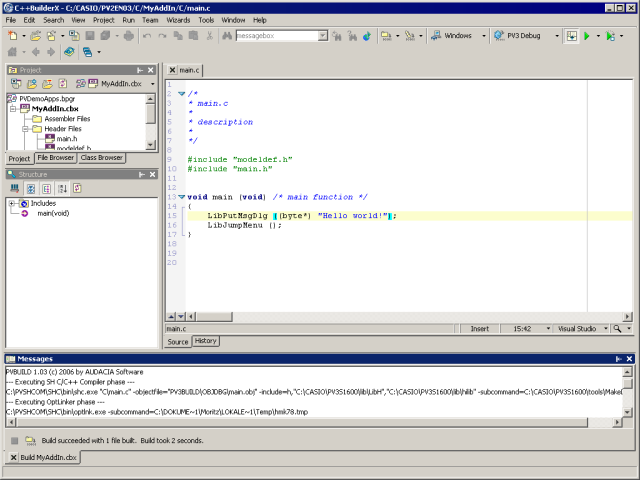Click Refresh icon in Project pane toolbar

tap(63, 84)
